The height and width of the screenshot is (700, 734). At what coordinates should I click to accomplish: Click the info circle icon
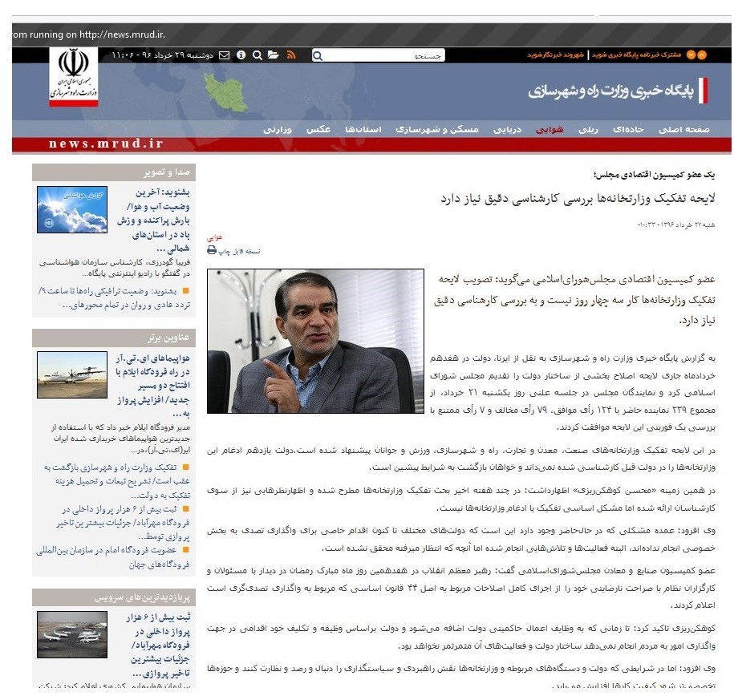click(x=241, y=55)
